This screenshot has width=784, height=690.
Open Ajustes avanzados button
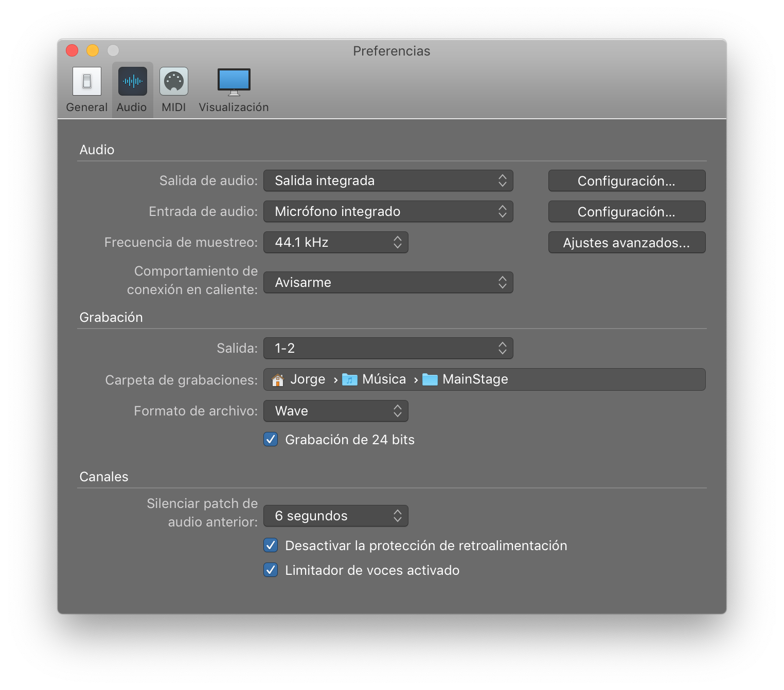[627, 242]
